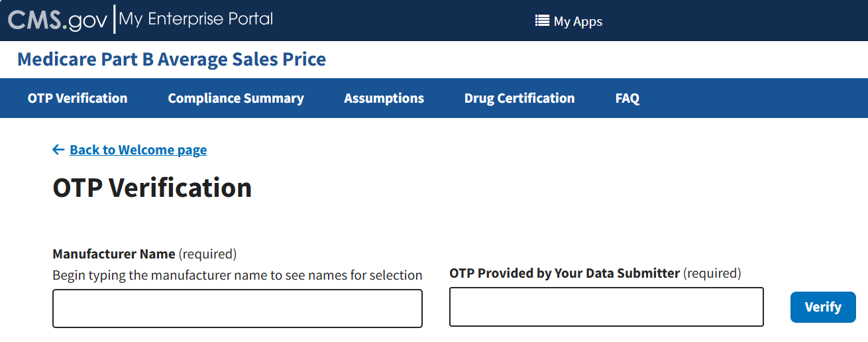Switch to the OTP Verification nav tab
The height and width of the screenshot is (342, 868).
point(78,98)
